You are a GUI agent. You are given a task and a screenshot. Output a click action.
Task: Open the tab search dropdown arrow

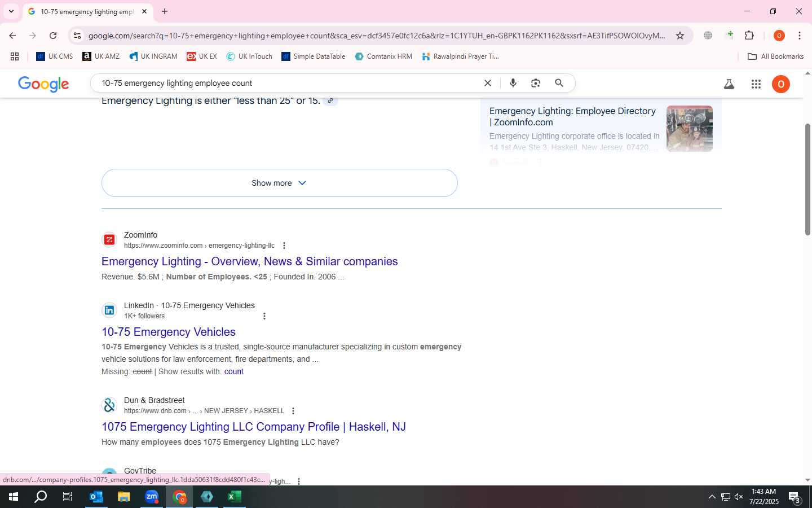point(11,11)
